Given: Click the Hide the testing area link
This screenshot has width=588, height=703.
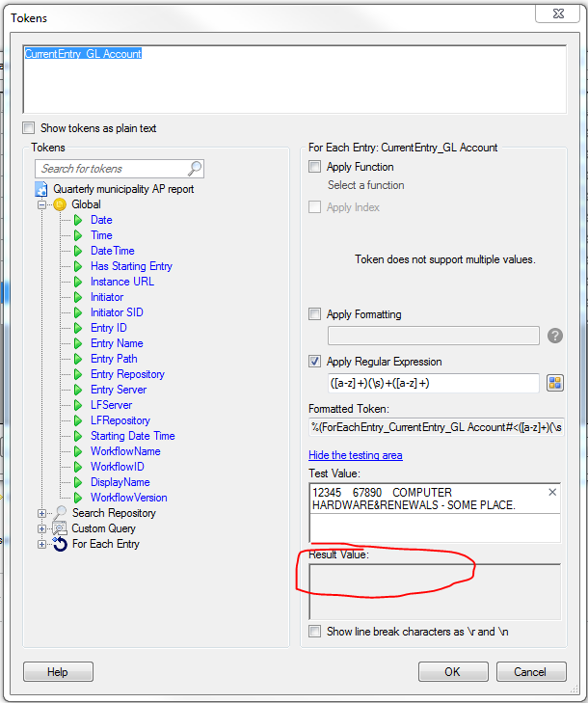Looking at the screenshot, I should coord(356,455).
